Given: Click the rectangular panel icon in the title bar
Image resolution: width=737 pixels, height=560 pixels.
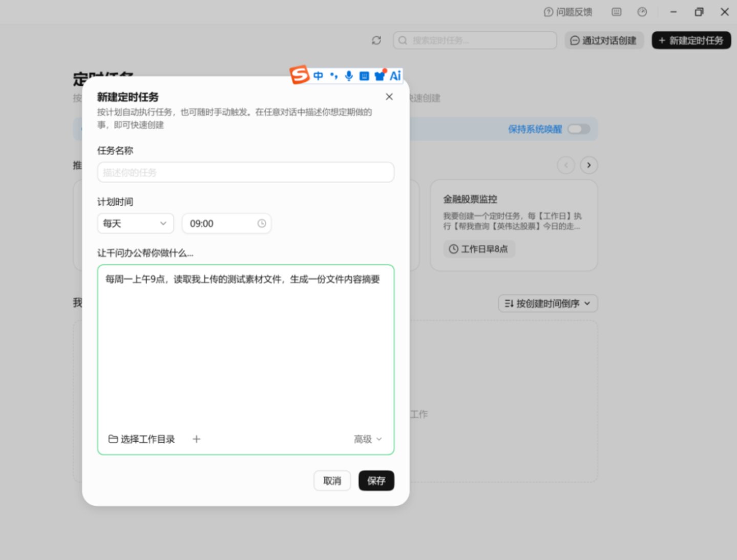Looking at the screenshot, I should 617,12.
